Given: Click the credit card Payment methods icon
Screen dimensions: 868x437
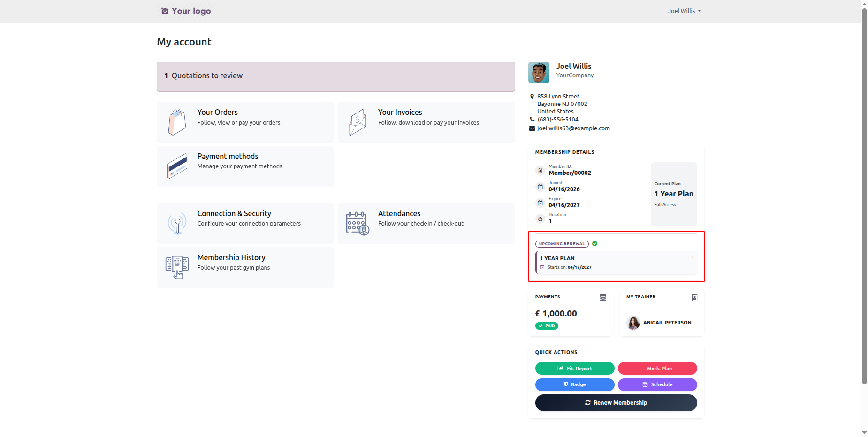Looking at the screenshot, I should click(177, 166).
